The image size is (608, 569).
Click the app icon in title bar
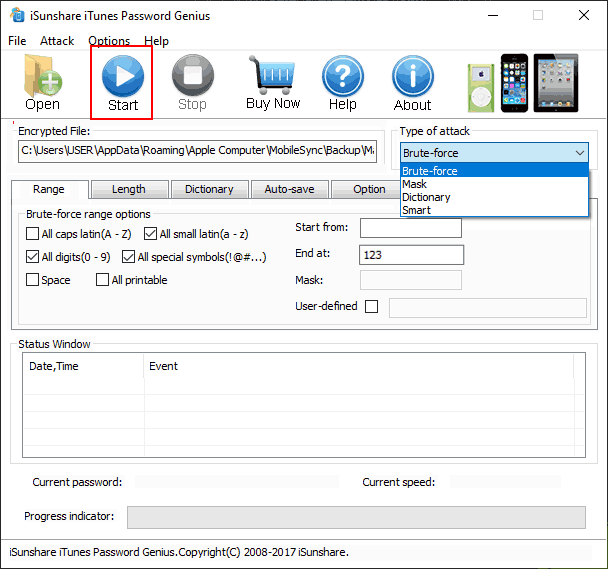coord(17,15)
